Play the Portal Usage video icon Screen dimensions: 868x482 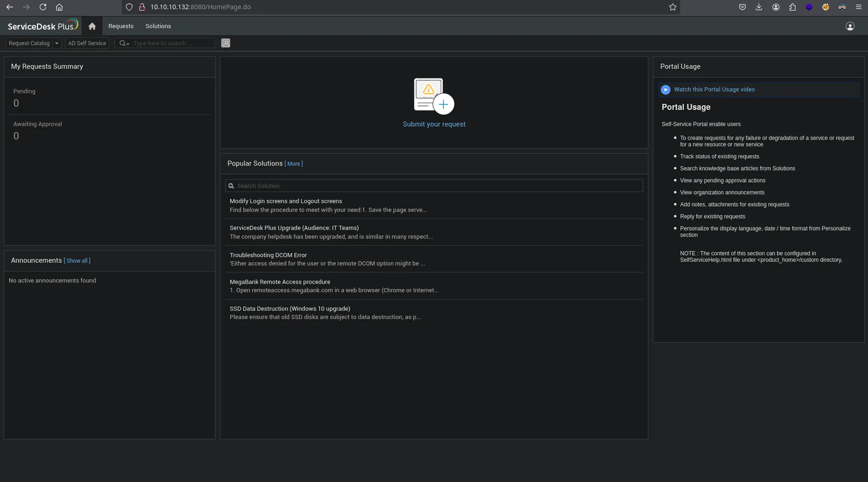pyautogui.click(x=665, y=90)
